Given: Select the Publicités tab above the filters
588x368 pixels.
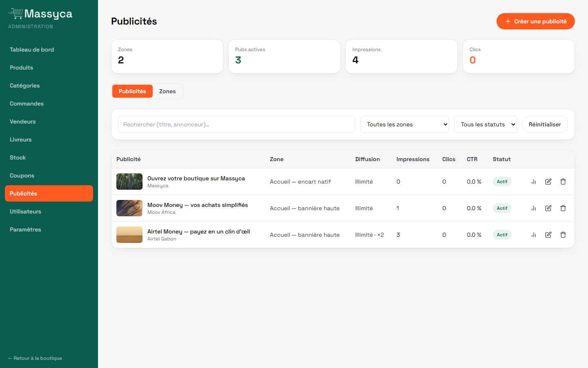Looking at the screenshot, I should tap(132, 91).
